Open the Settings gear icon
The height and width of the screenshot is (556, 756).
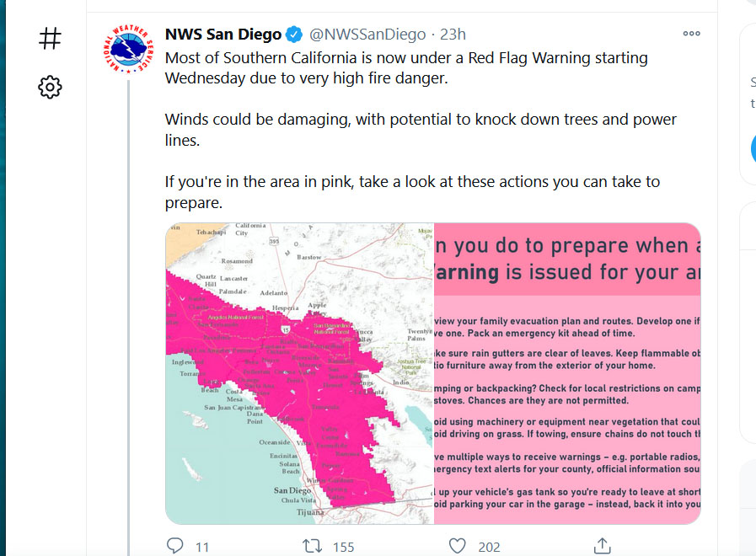50,88
